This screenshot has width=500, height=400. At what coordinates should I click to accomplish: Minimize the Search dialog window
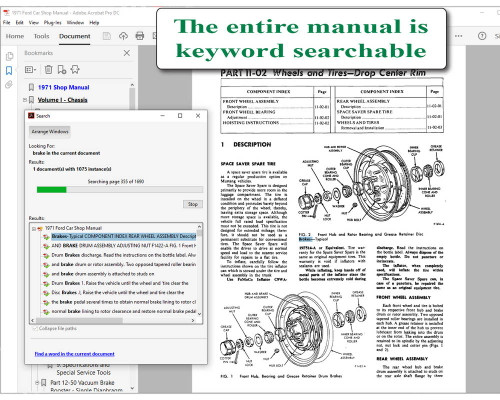pos(163,116)
